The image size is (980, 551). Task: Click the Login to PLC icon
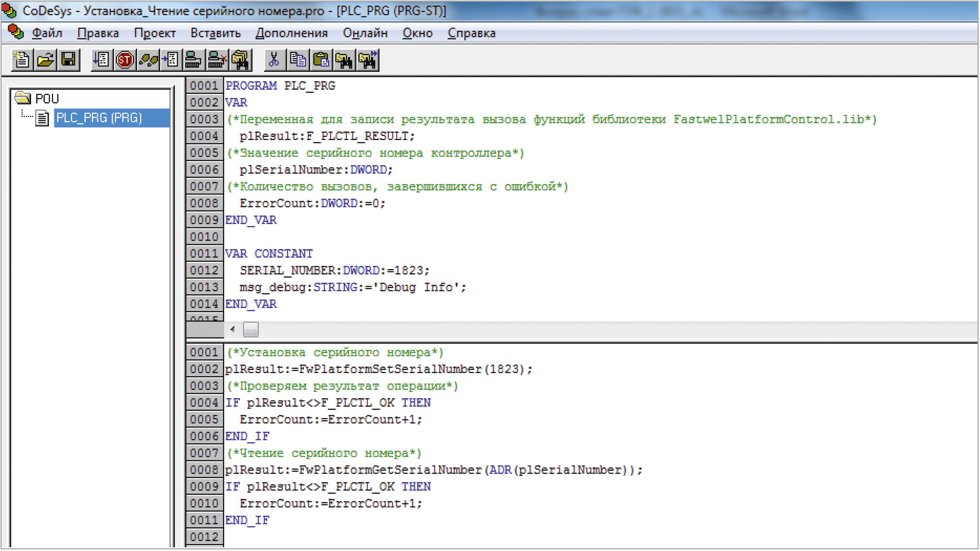click(194, 60)
